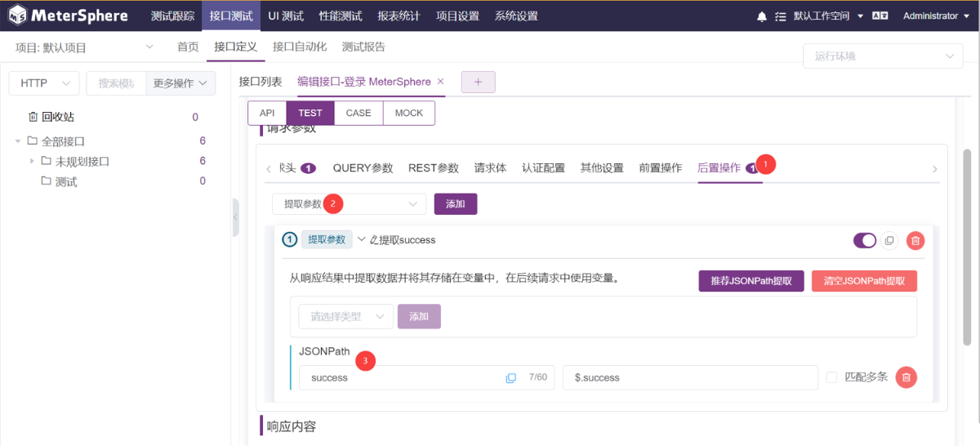
Task: Go to the 首页 tab
Action: pos(188,47)
